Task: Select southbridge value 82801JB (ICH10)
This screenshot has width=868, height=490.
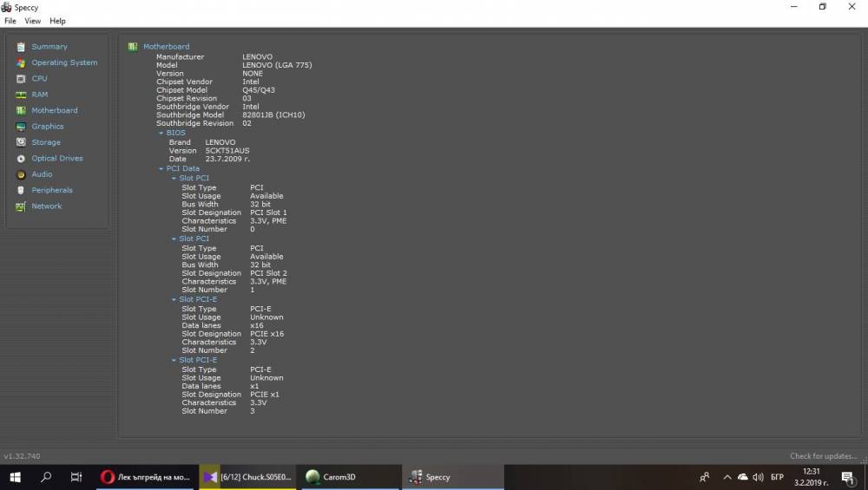Action: coord(273,115)
